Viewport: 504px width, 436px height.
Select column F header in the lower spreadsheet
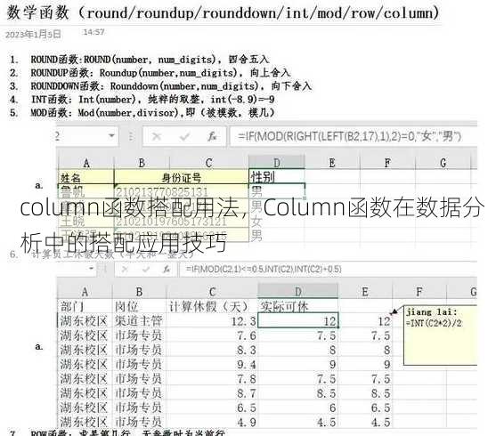pos(419,292)
